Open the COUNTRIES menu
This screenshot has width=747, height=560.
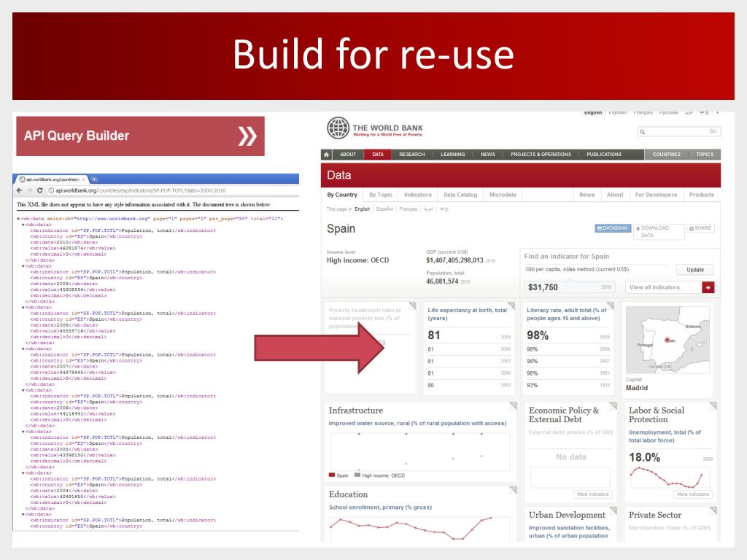pyautogui.click(x=667, y=155)
